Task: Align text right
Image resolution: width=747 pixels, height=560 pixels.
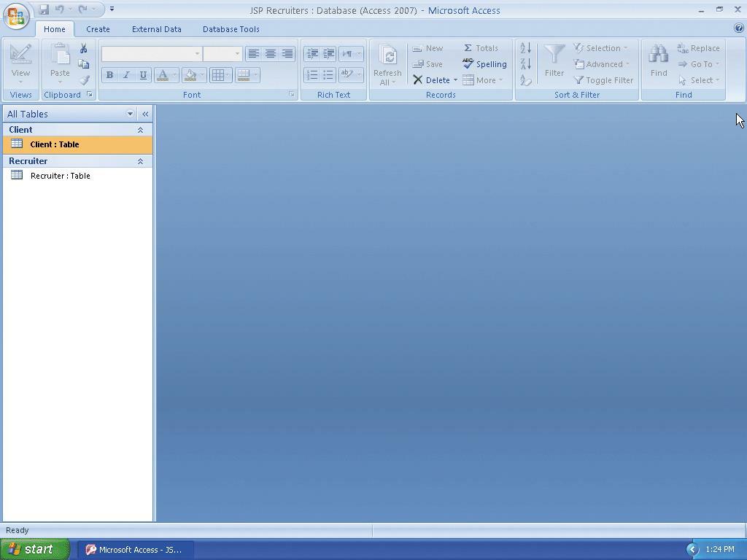Action: pyautogui.click(x=287, y=54)
